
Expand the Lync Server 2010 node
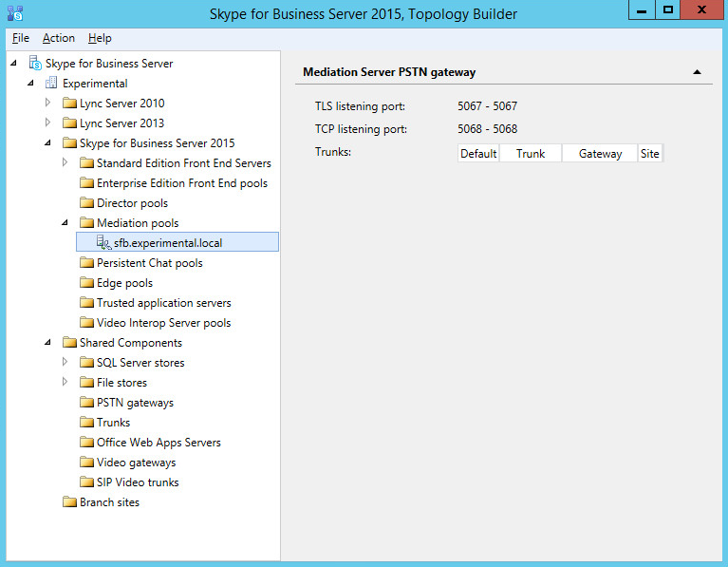tap(48, 104)
